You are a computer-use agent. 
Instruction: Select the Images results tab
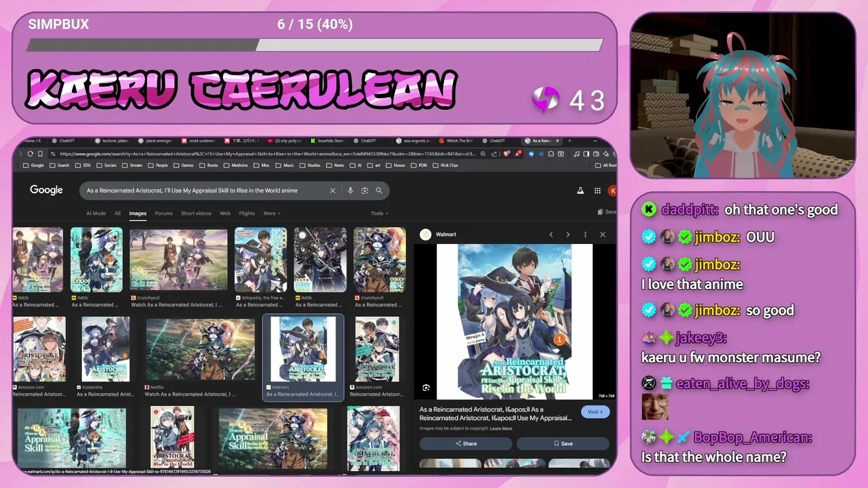click(x=138, y=213)
